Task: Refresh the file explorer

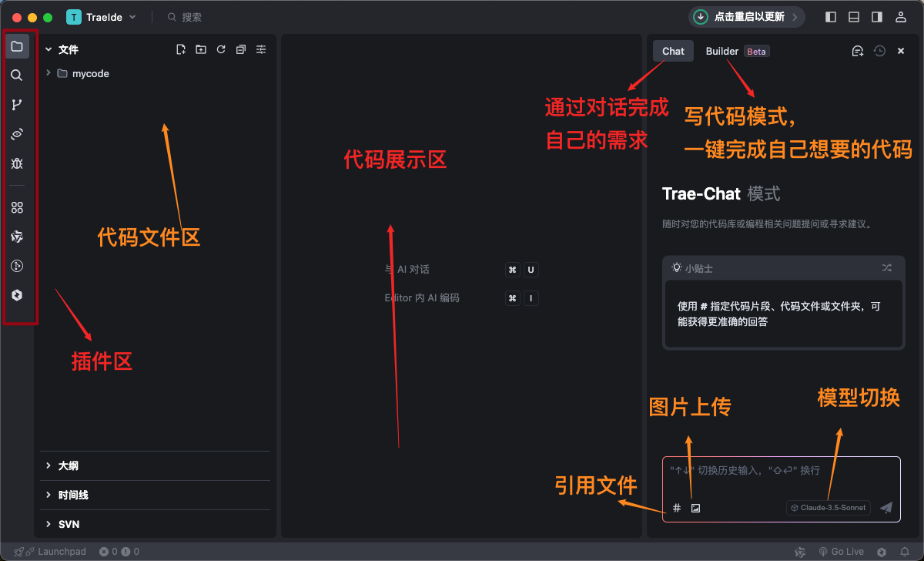Action: 221,49
